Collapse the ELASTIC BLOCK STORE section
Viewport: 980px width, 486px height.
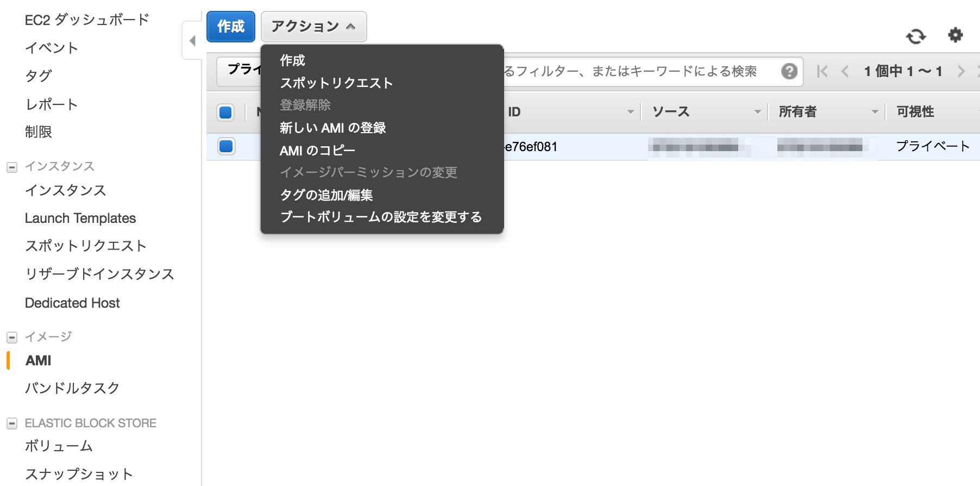12,423
